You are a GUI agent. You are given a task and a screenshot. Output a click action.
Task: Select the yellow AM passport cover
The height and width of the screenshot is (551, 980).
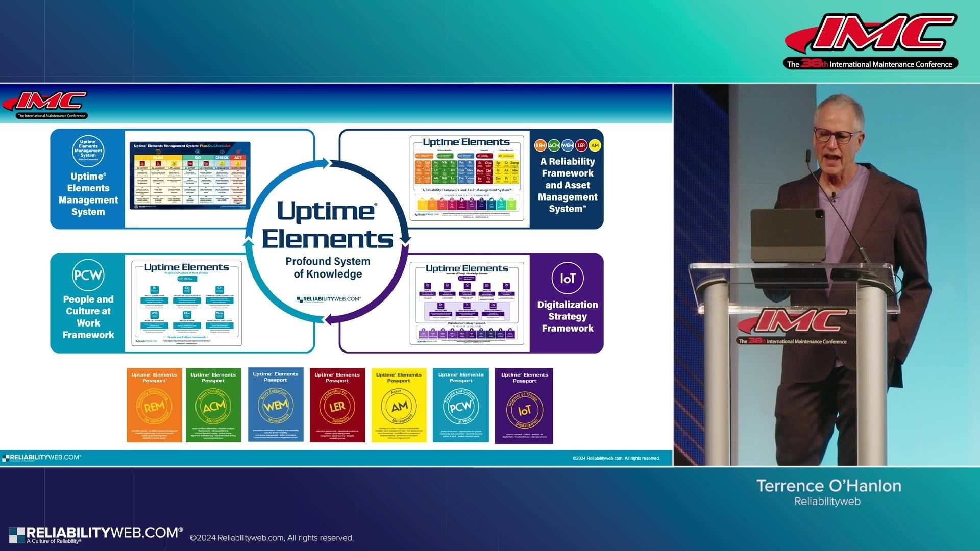coord(399,406)
